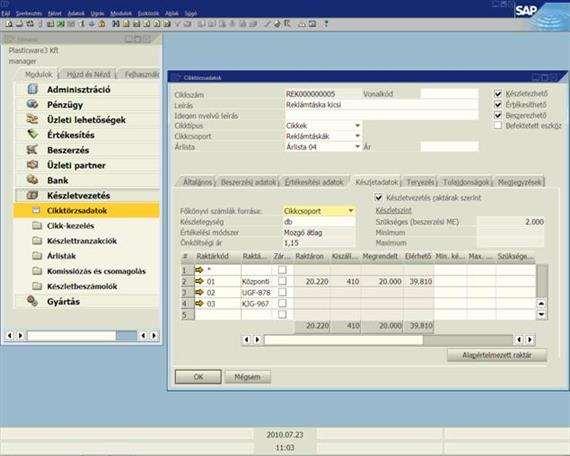Open the Árlista dropdown
This screenshot has height=456, width=570.
(358, 147)
